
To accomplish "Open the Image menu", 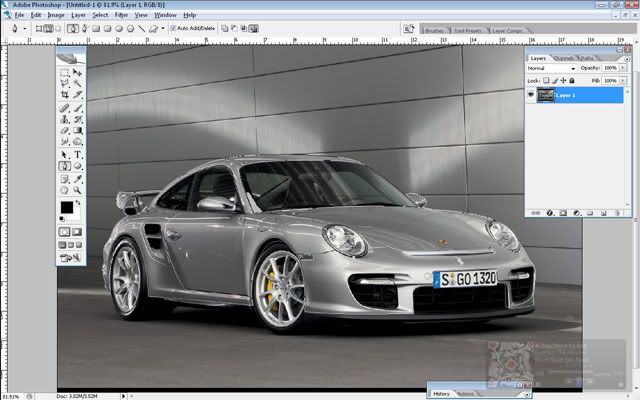I will [x=56, y=15].
